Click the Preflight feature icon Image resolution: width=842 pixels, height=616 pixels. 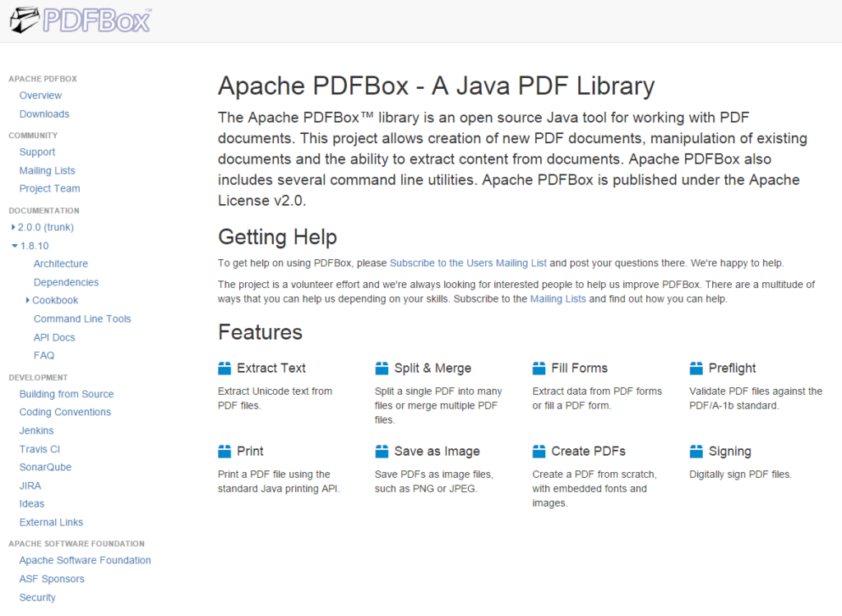pyautogui.click(x=696, y=368)
